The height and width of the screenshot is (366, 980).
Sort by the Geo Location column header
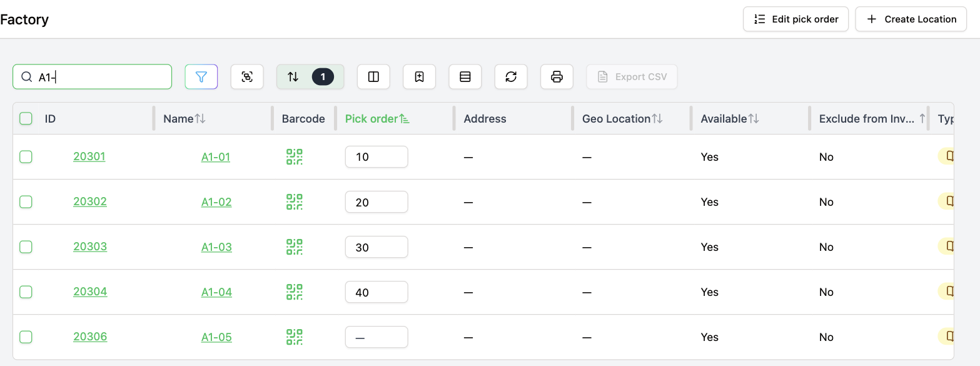622,119
